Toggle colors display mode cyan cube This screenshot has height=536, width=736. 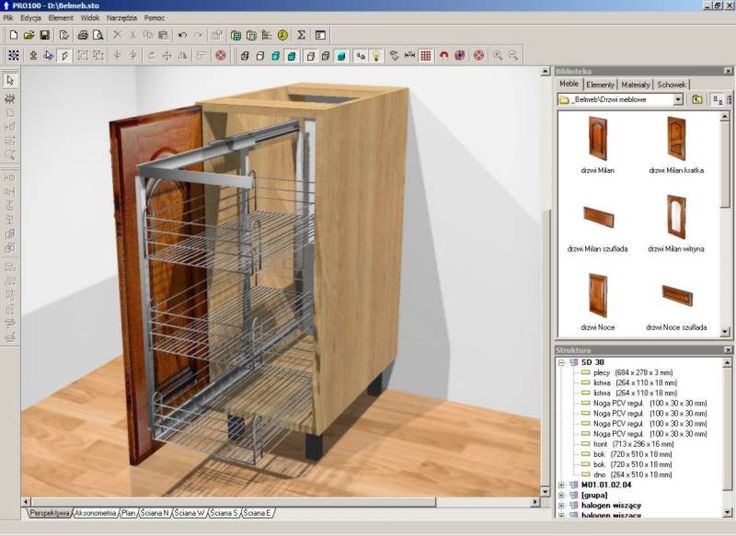(x=276, y=55)
